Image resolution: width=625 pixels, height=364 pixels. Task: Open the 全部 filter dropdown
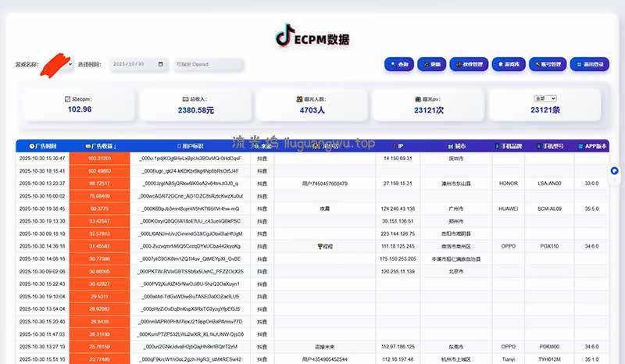(x=544, y=99)
